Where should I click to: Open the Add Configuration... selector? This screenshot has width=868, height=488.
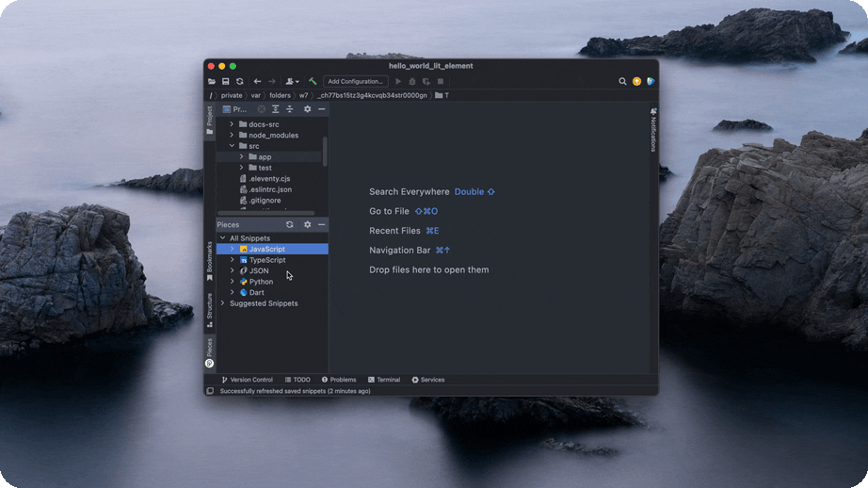pyautogui.click(x=356, y=81)
